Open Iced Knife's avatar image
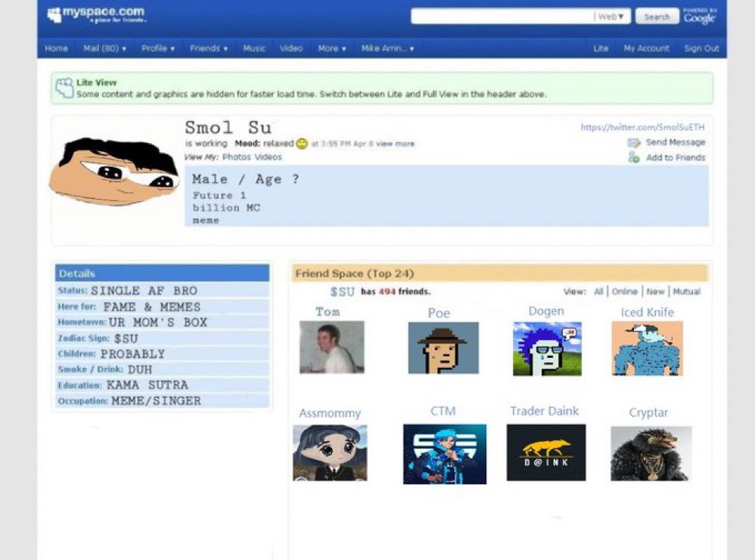 point(647,348)
